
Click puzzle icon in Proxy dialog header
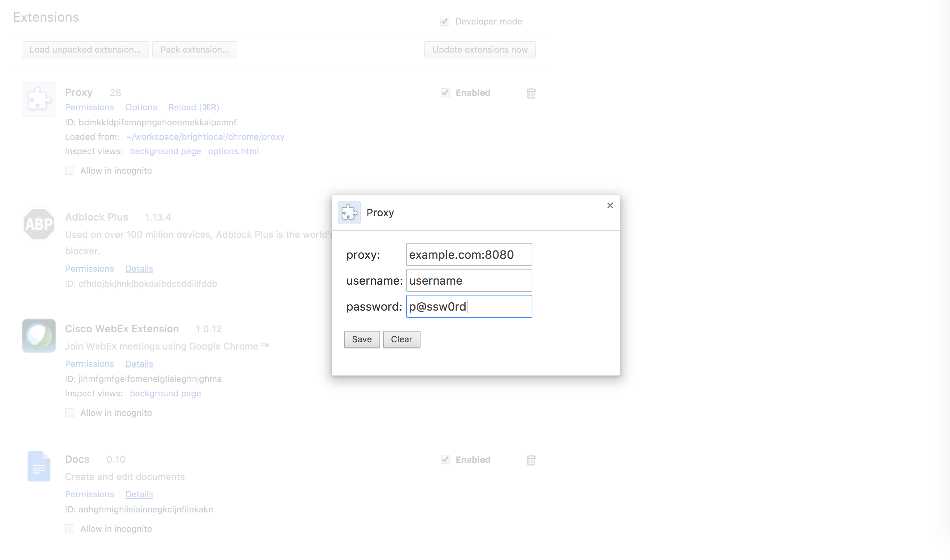click(x=349, y=213)
